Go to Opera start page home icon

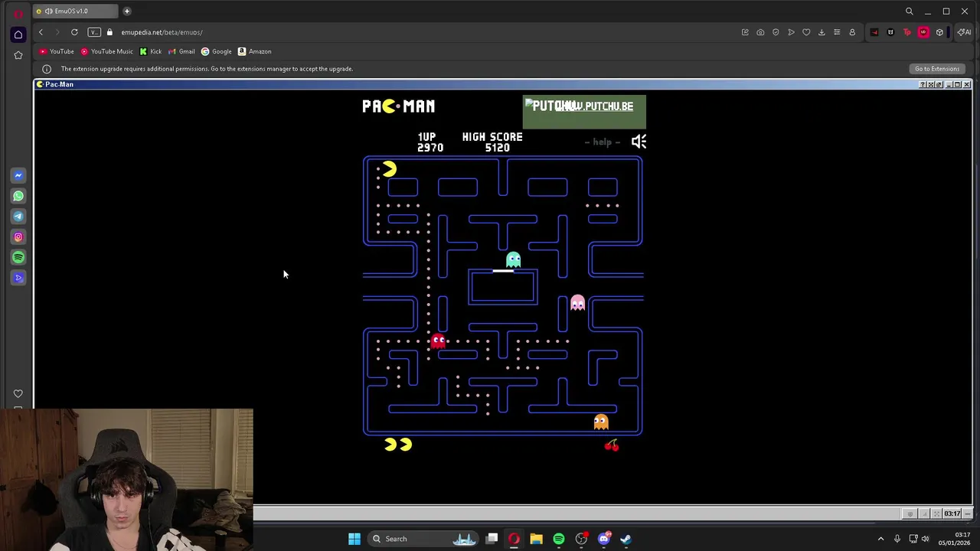pos(18,34)
